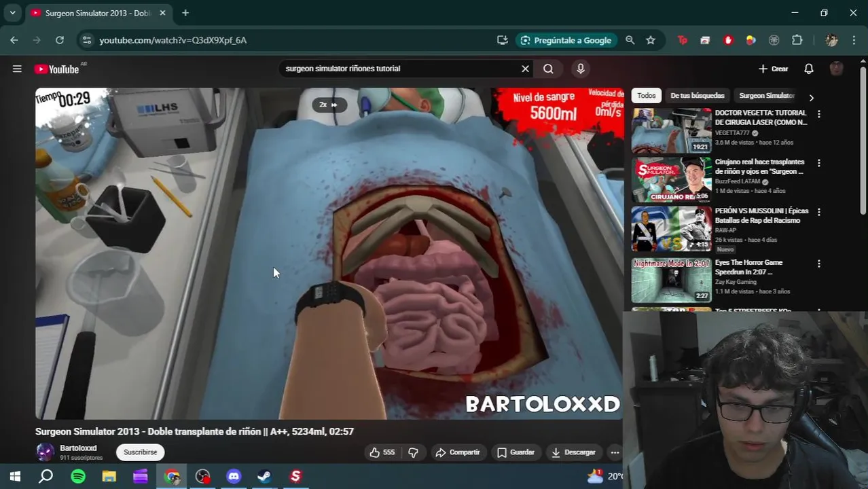Open Eyes The Horror Game Speedrun video
The image size is (868, 489).
[672, 280]
